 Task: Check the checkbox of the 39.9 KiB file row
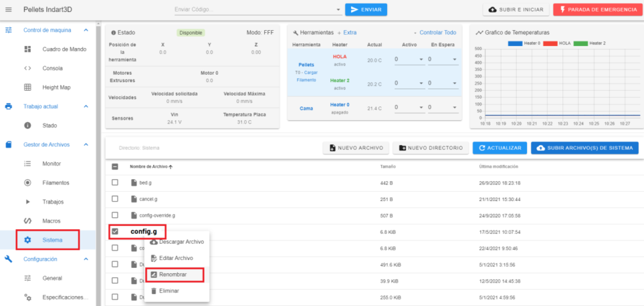click(115, 280)
